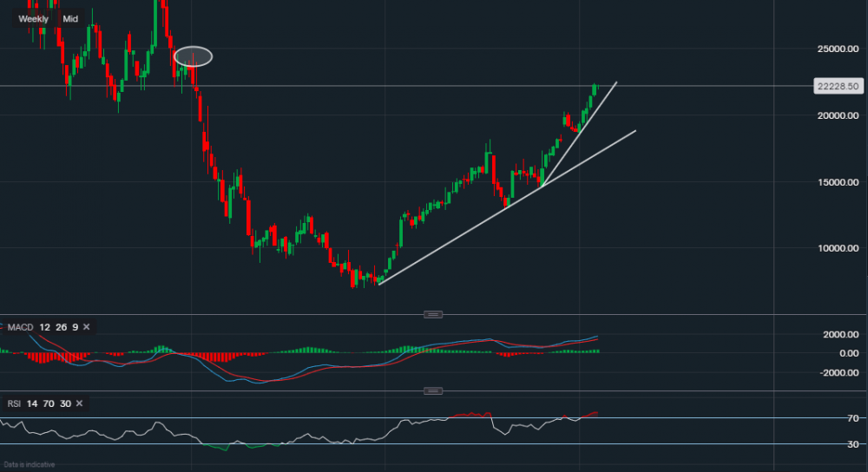Click the MACD slow period value 26
The image size is (868, 472).
point(60,327)
